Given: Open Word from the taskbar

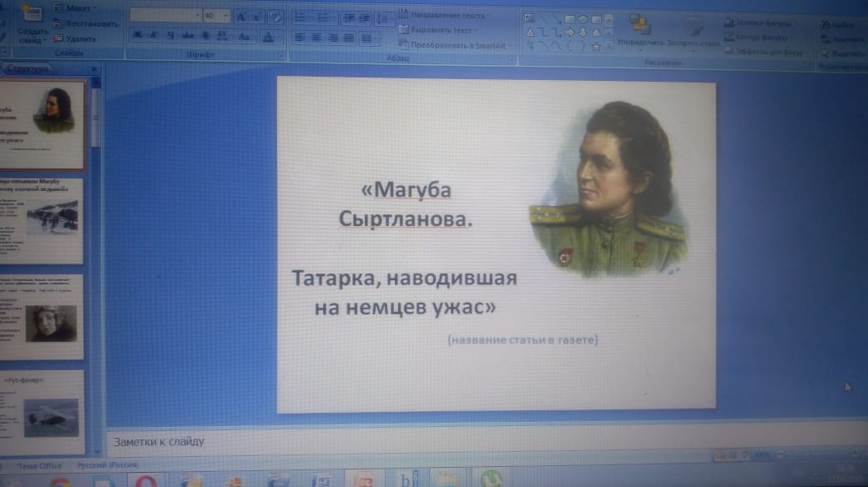Looking at the screenshot, I should 321,479.
